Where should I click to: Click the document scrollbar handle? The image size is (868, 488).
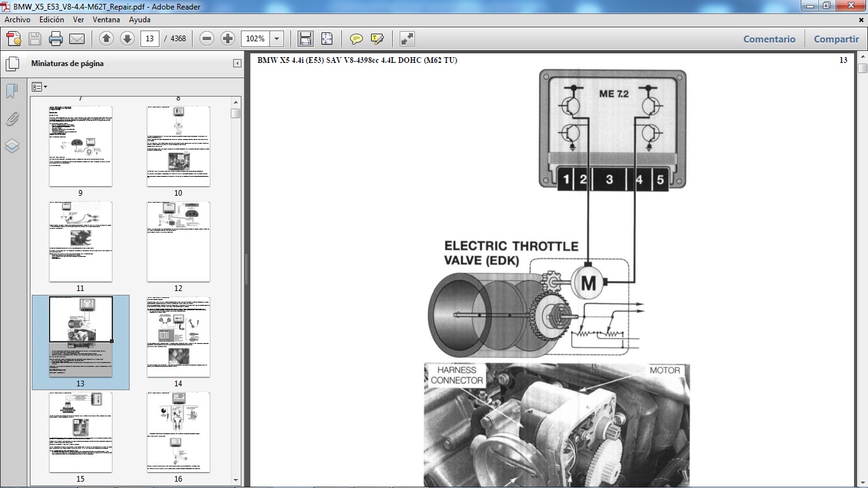coord(862,69)
